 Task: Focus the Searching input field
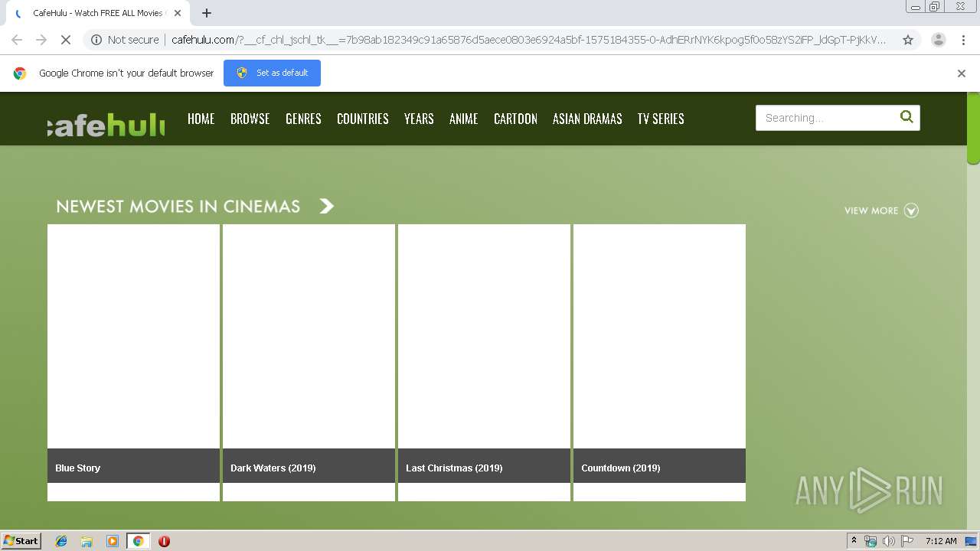tap(827, 118)
